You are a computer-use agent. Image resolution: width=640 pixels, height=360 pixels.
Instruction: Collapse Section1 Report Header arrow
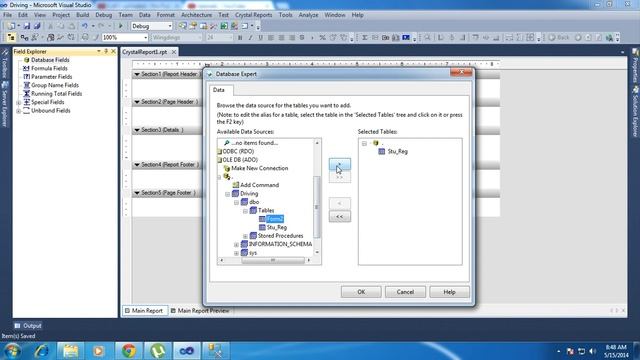tap(137, 74)
